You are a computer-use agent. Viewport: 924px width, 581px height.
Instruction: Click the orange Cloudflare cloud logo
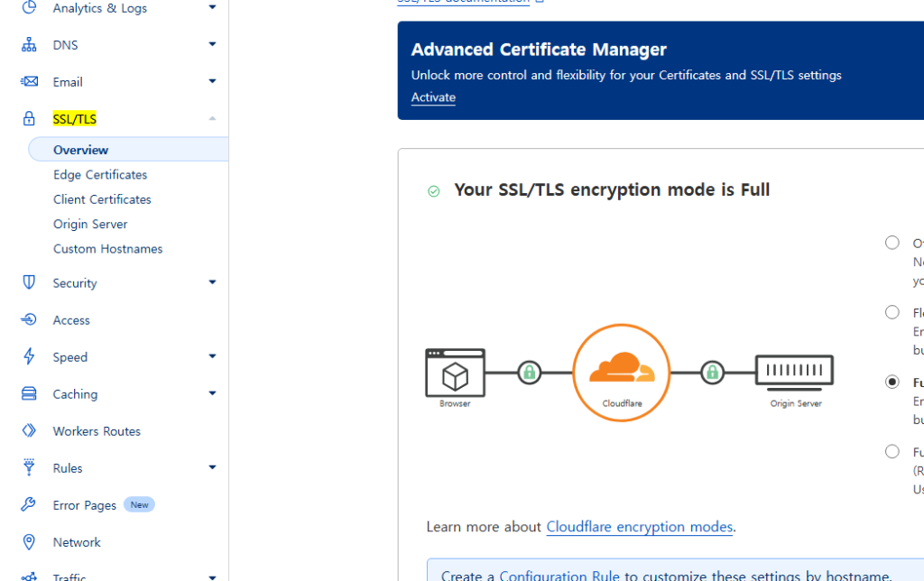click(x=622, y=368)
